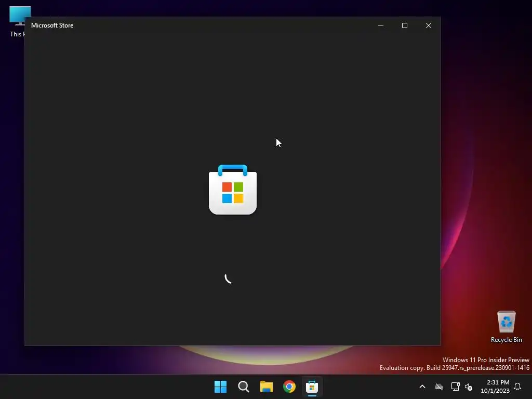Minimize the Microsoft Store window
Screen dimensions: 532x399
(x=381, y=25)
